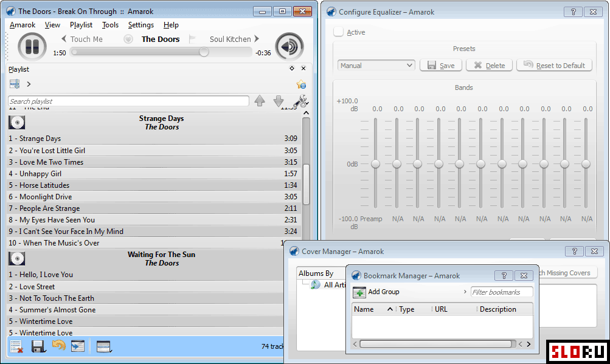Open the Amarok menu
The height and width of the screenshot is (364, 610).
tap(23, 25)
